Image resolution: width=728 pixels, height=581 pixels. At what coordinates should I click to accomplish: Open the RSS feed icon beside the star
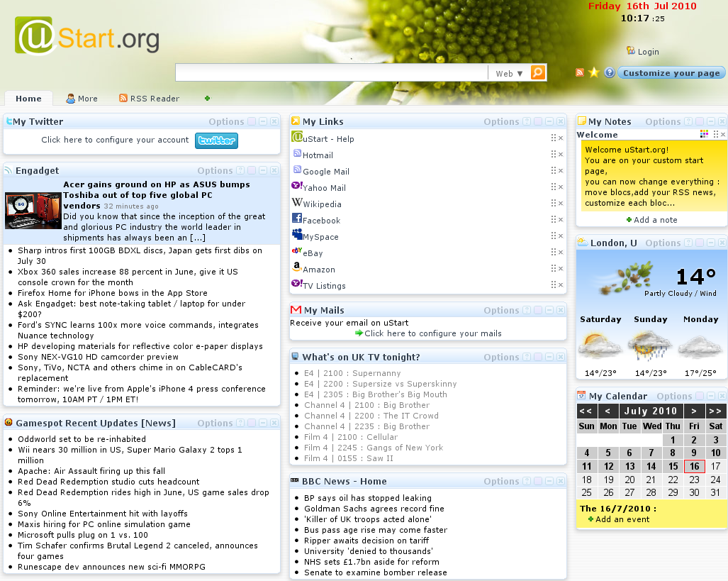(x=579, y=72)
